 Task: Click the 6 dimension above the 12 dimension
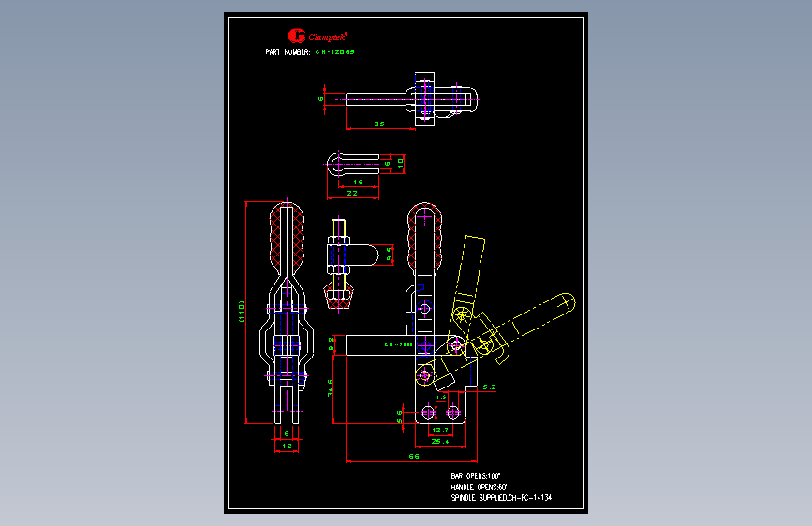(x=287, y=434)
